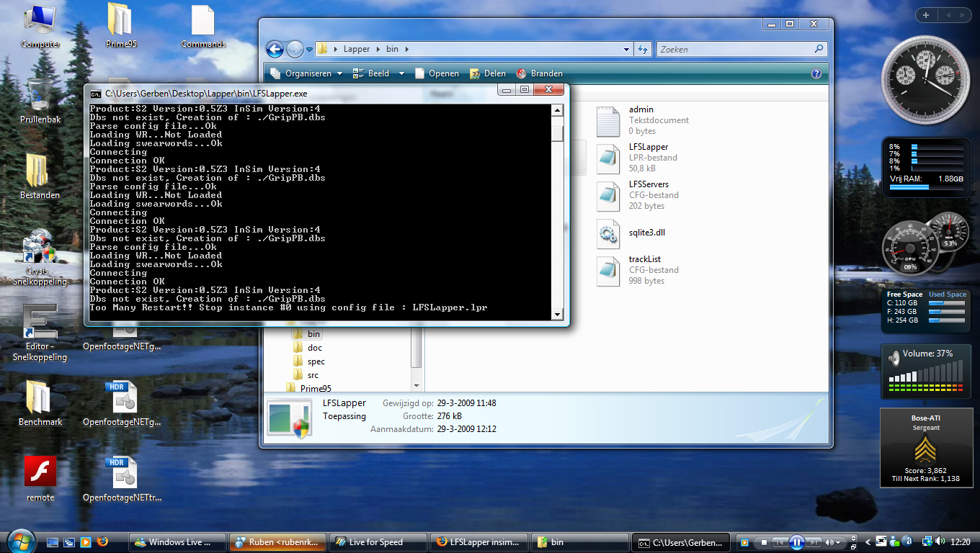
Task: Switch to LFSLapper Firefox taskbar button
Action: 478,542
